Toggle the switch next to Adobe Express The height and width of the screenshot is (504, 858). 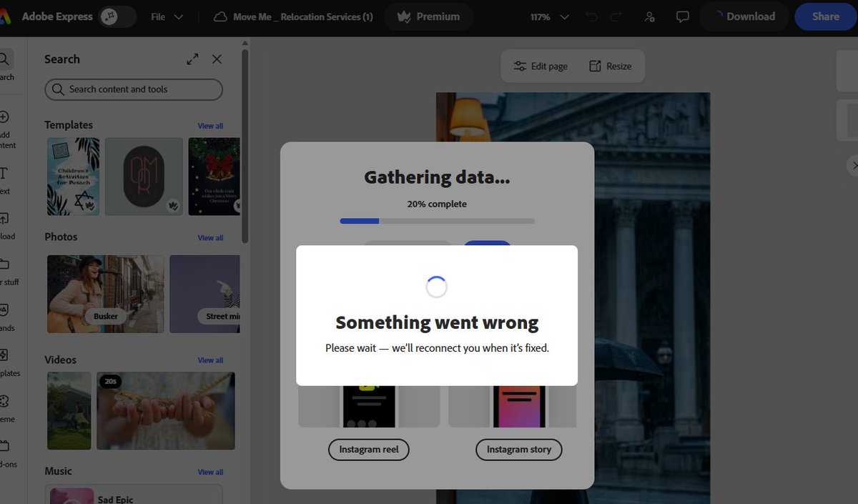point(117,16)
